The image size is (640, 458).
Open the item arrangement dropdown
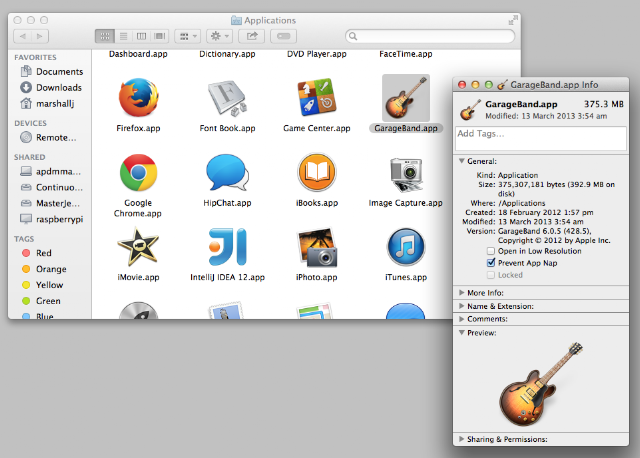pos(188,36)
